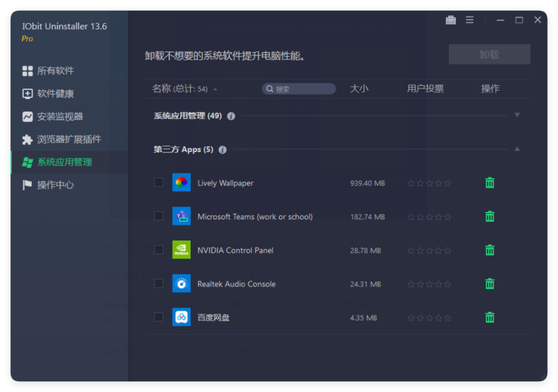Viewport: 558px width, 392px height.
Task: Select the Realtek Audio Console checkbox
Action: (x=159, y=284)
